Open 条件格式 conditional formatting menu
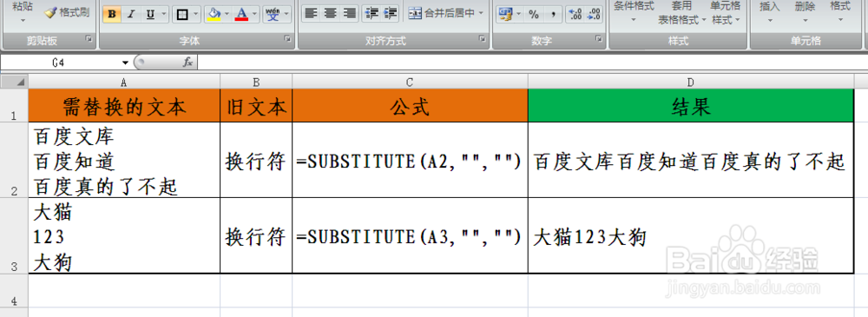 634,12
